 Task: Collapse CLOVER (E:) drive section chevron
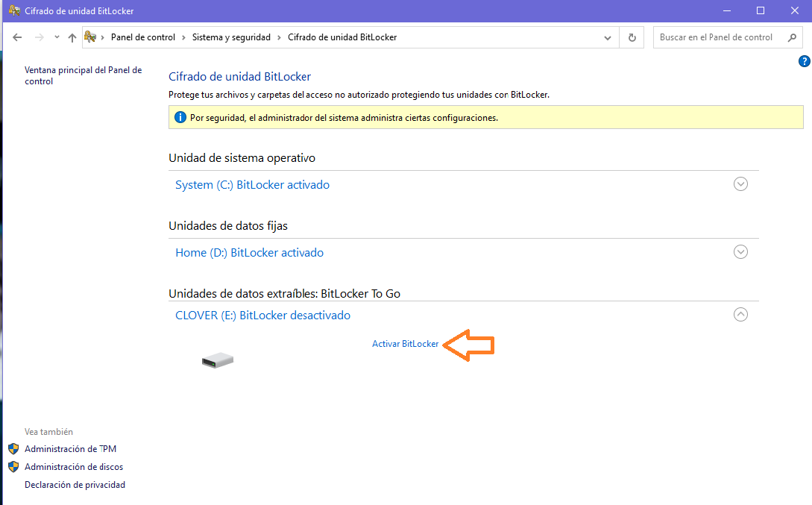740,314
